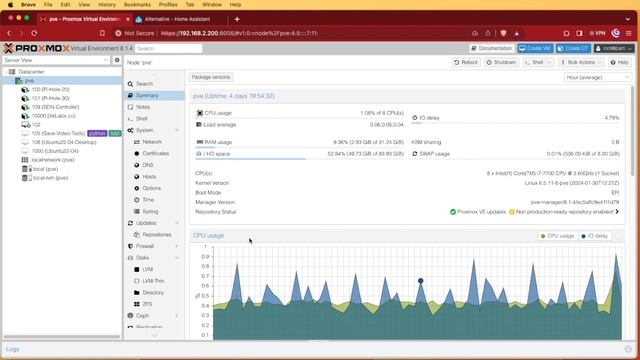
Task: Collapse the Datacenter tree node
Action: (6, 72)
